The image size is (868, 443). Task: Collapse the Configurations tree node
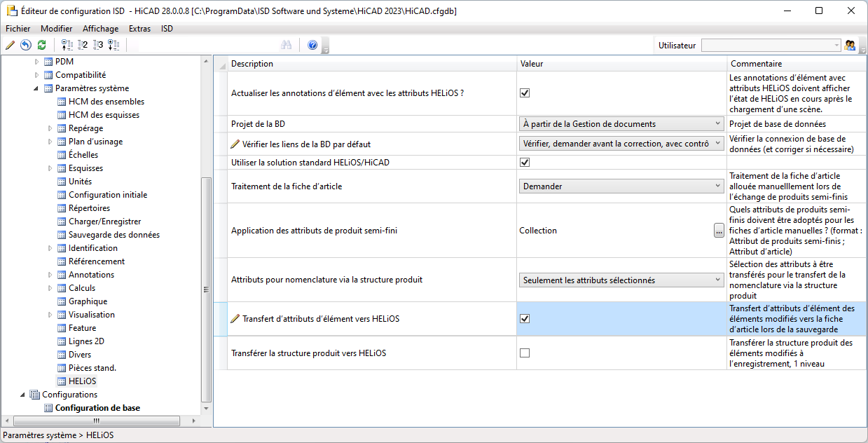click(x=24, y=395)
